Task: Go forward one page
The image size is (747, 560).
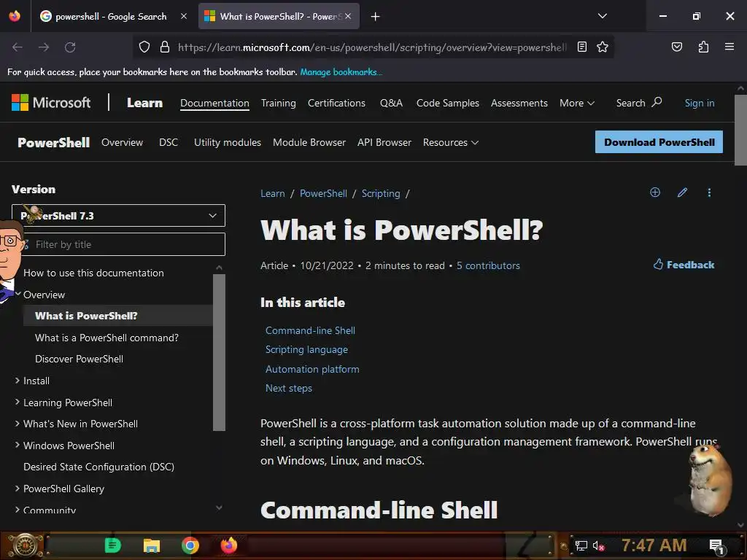Action: tap(44, 47)
